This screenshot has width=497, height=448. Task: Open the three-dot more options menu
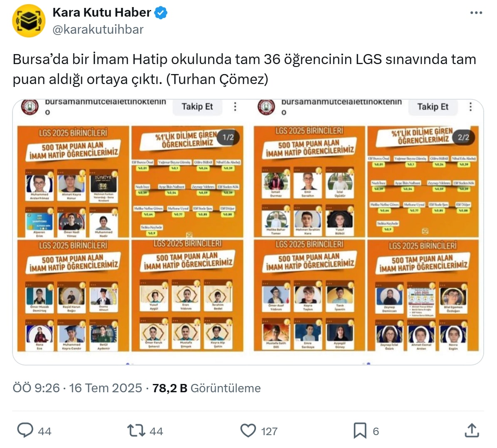(476, 12)
